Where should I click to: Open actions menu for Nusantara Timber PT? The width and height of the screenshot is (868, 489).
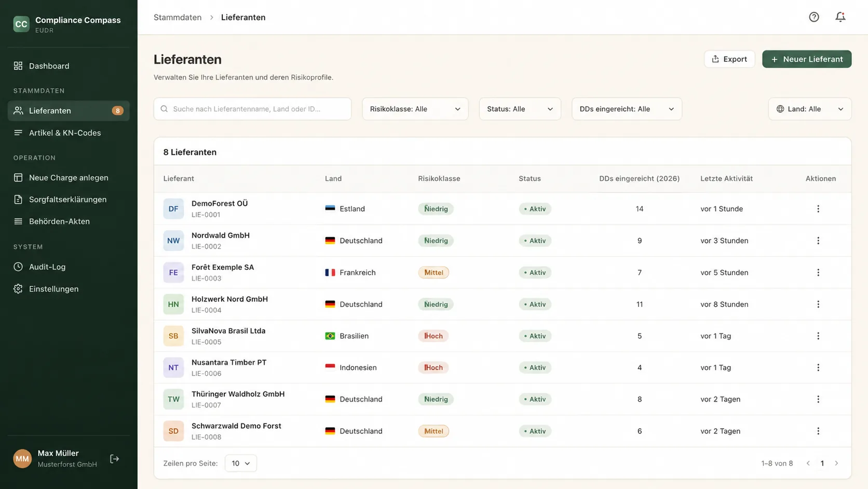pyautogui.click(x=818, y=367)
